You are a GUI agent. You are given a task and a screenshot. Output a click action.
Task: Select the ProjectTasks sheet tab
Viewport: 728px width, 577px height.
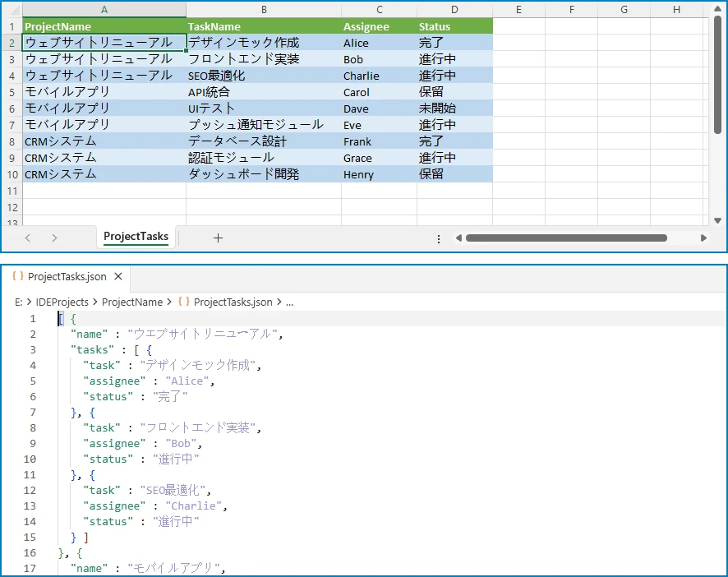[136, 237]
